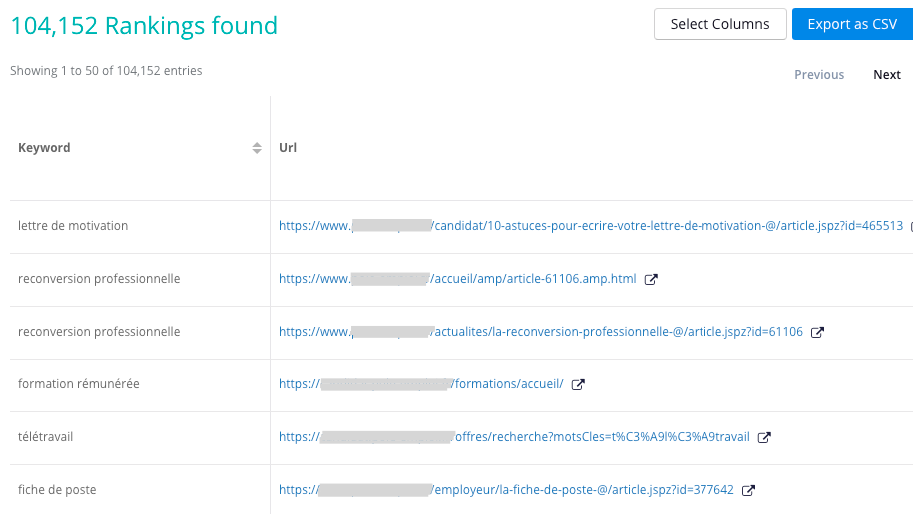Viewport: 923px width, 514px height.
Task: Open external icon beside la-fiche-de-poste URL
Action: 748,490
